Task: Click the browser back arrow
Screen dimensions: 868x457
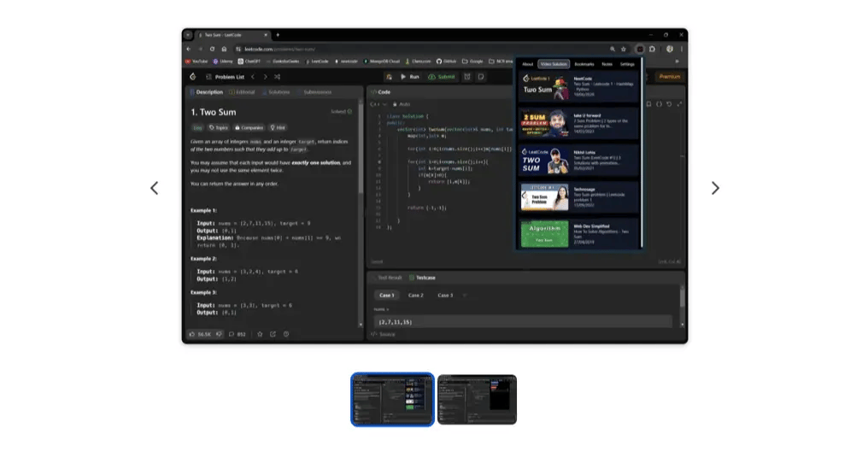Action: coord(188,50)
